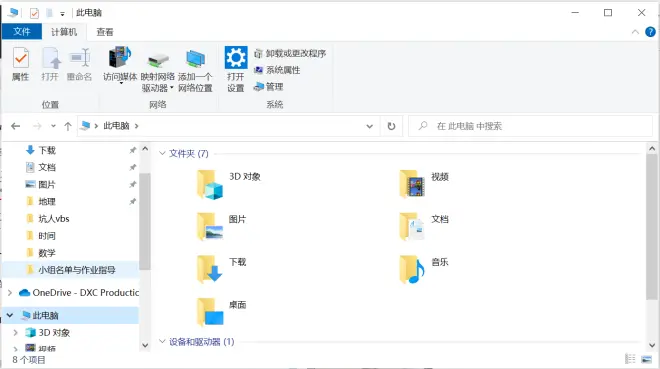
Task: Collapse the 此电脑 tree node
Action: pyautogui.click(x=10, y=315)
